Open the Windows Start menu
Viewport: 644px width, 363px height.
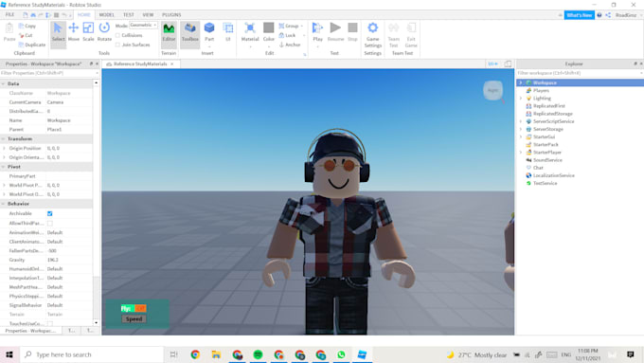pyautogui.click(x=9, y=354)
